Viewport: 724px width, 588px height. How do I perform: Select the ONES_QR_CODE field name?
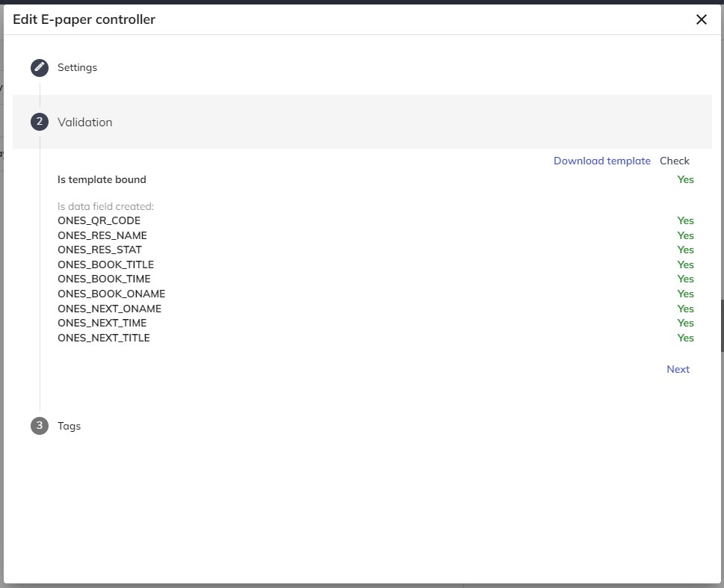point(99,220)
